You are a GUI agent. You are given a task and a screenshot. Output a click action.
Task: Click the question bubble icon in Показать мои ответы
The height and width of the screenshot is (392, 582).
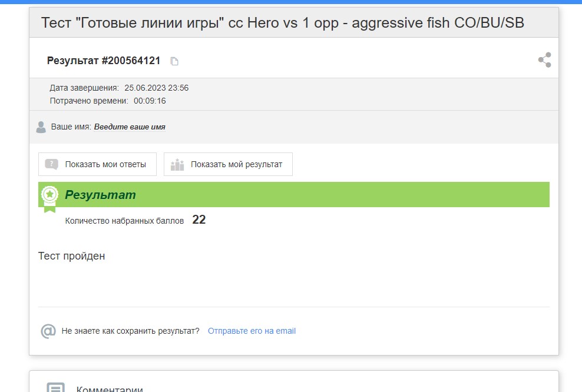tap(52, 164)
